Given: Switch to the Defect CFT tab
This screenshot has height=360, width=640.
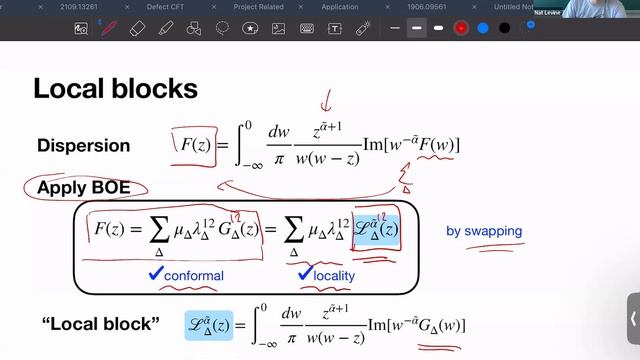Looking at the screenshot, I should [x=165, y=7].
